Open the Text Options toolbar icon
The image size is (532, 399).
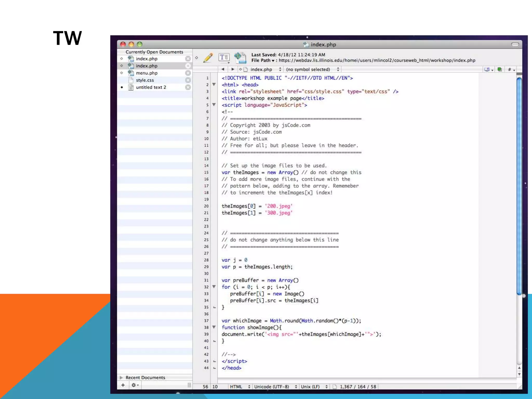tap(224, 57)
